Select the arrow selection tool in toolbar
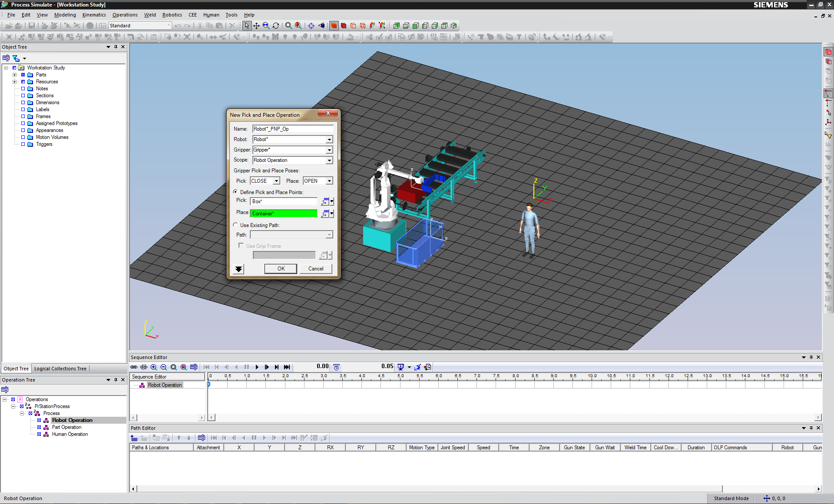Viewport: 834px width, 504px height. click(x=247, y=26)
